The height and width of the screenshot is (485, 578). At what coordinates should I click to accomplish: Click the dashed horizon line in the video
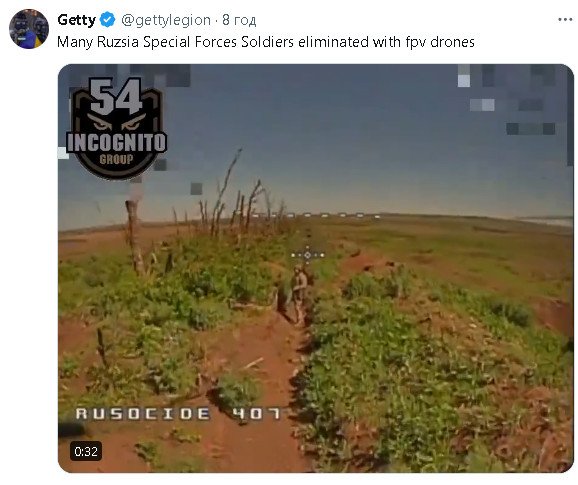tap(318, 215)
